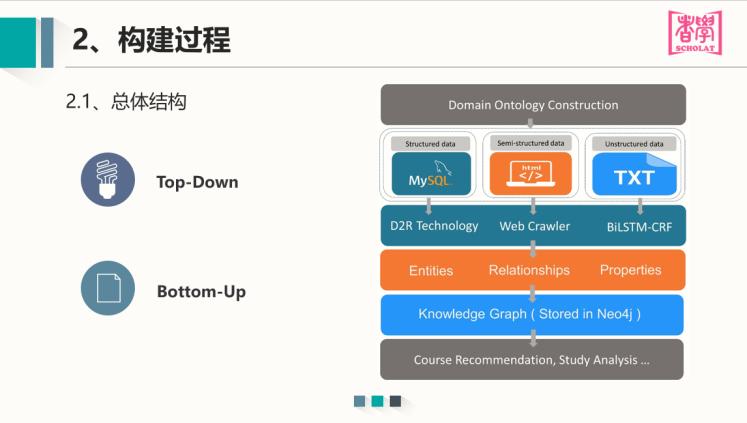The width and height of the screenshot is (747, 423).
Task: Click the Structured data label
Action: coord(430,144)
